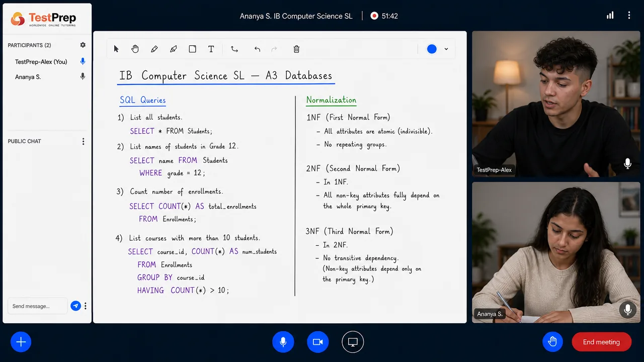The image size is (644, 362).
Task: Click the 3NF (Third Normal Form) text
Action: (350, 231)
